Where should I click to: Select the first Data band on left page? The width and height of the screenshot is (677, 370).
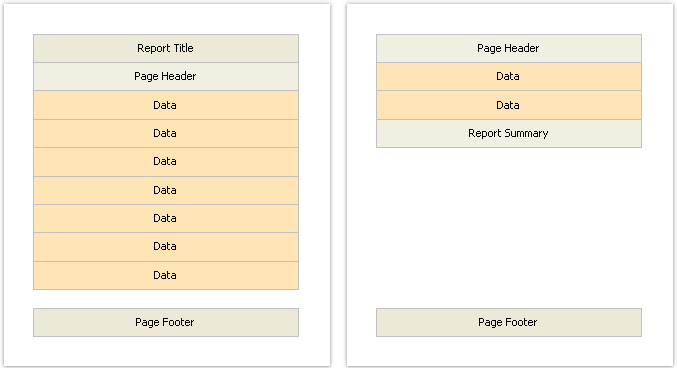166,105
